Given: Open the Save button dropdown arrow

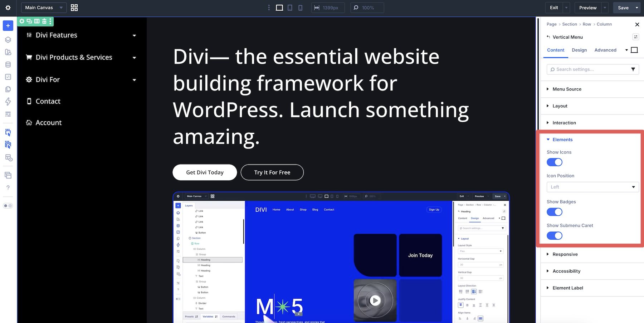Looking at the screenshot, I should tap(636, 8).
